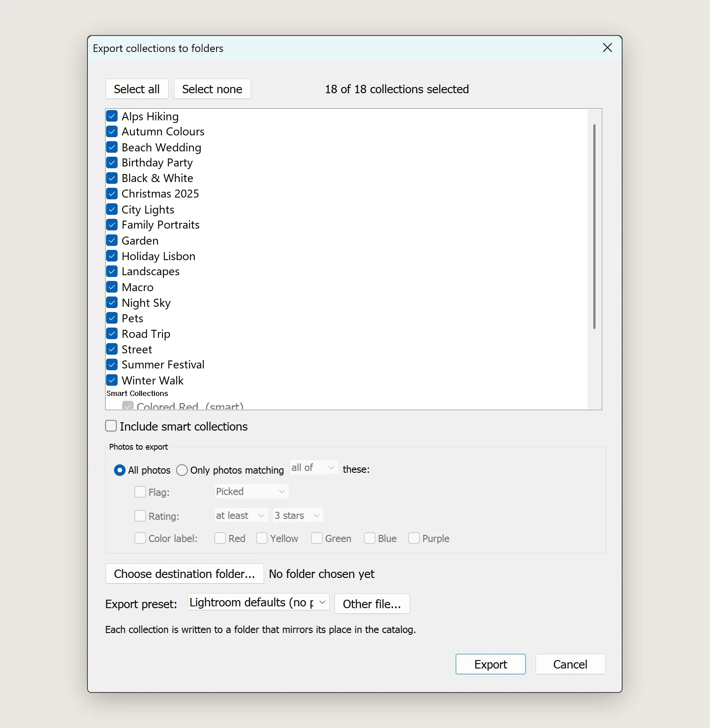Cancel the export dialog

(570, 664)
